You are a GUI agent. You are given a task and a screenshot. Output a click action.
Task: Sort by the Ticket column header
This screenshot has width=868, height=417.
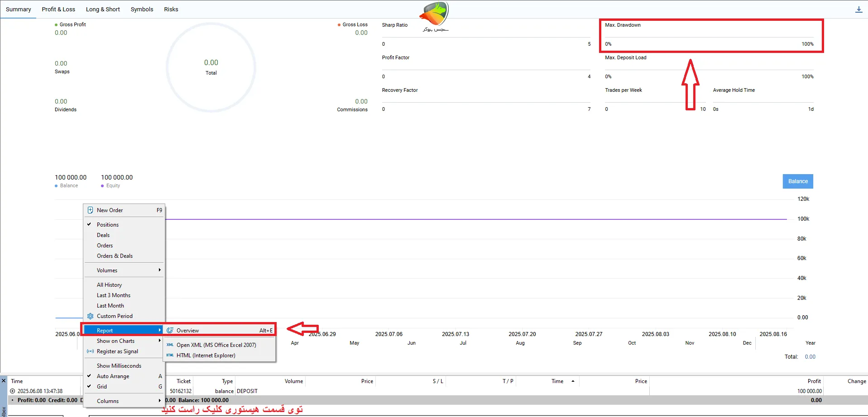pyautogui.click(x=183, y=381)
